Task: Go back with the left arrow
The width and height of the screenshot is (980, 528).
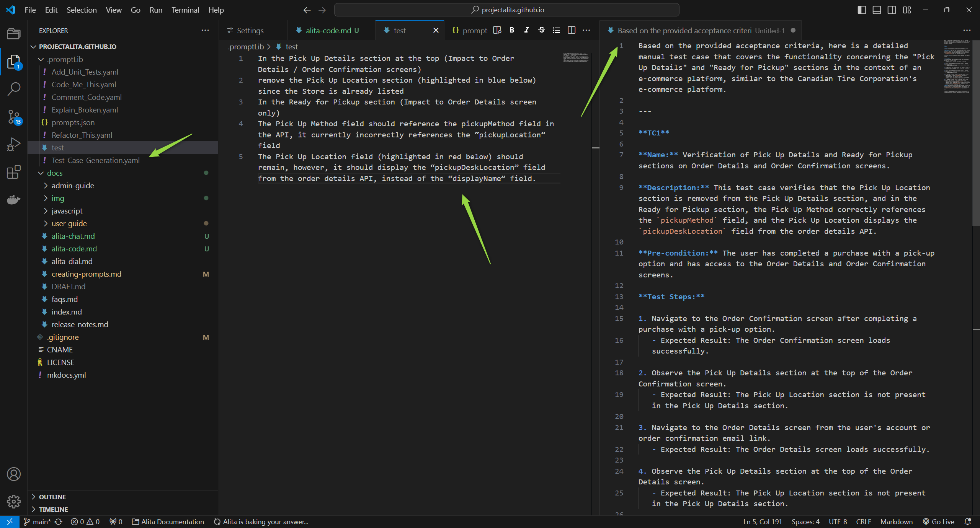Action: [307, 10]
